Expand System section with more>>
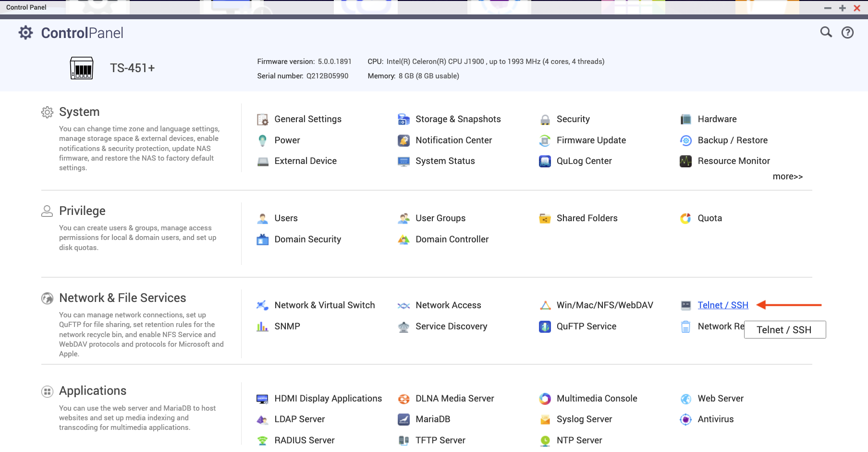The width and height of the screenshot is (868, 452). tap(787, 176)
